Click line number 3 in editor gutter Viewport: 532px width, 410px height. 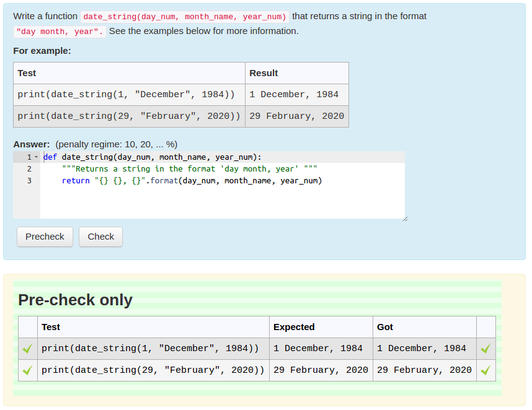29,181
